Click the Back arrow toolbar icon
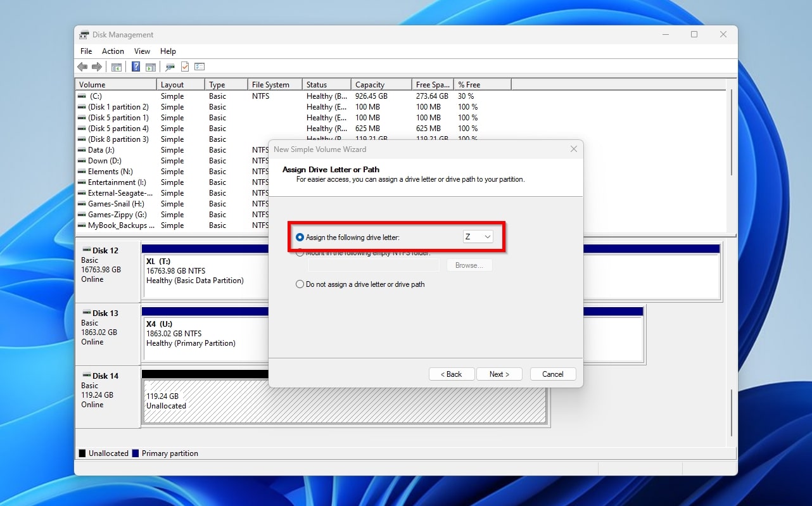This screenshot has width=812, height=506. coord(82,66)
